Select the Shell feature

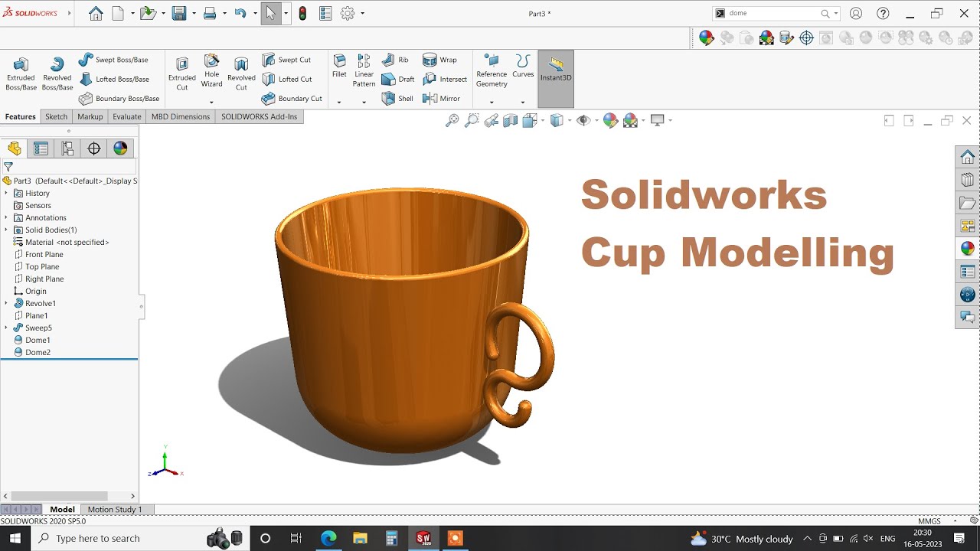click(397, 99)
